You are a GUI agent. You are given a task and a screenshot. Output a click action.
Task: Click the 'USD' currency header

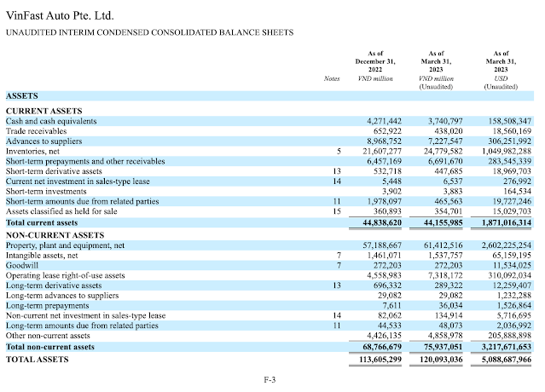[x=501, y=78]
